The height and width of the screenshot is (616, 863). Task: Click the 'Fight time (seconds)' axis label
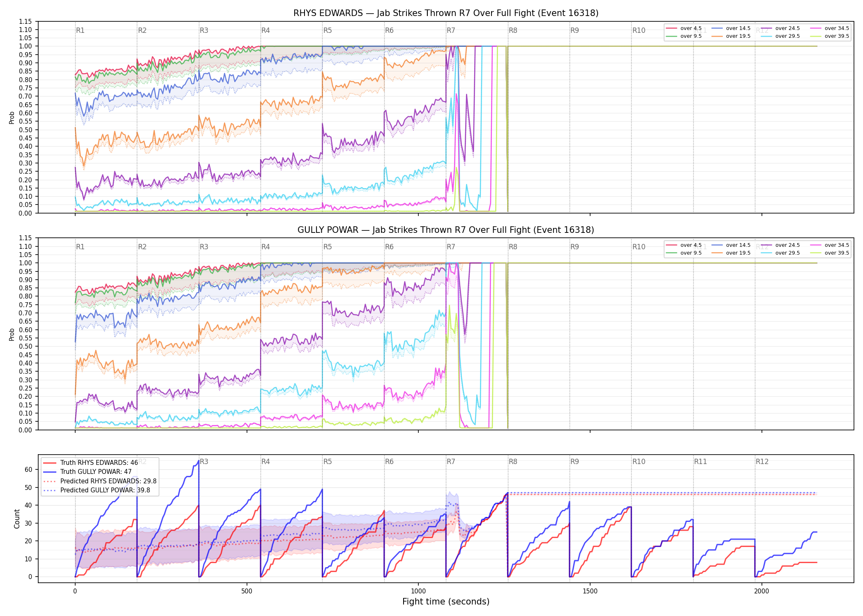(446, 602)
